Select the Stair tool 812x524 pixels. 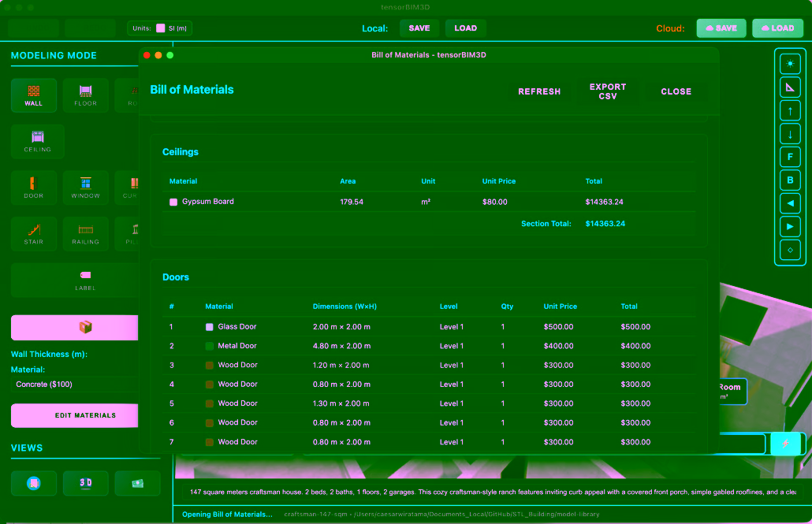(34, 234)
